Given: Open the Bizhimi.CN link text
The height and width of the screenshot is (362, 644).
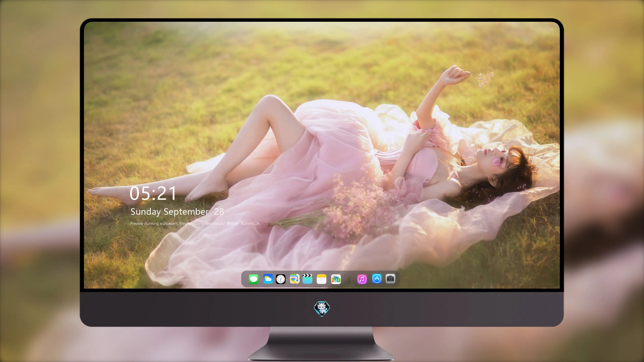Looking at the screenshot, I should point(250,224).
